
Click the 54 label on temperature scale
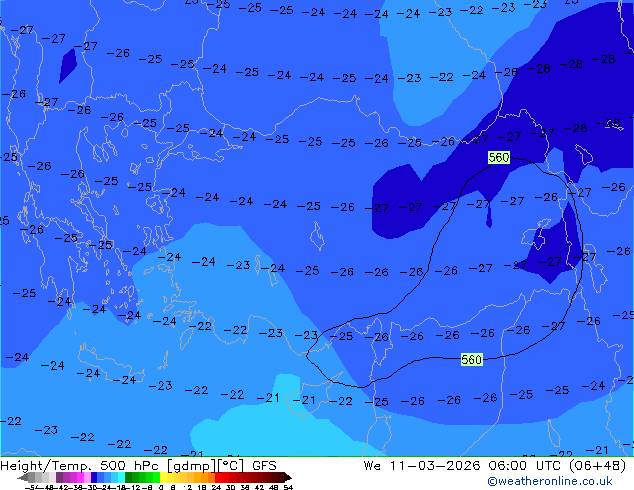288,487
